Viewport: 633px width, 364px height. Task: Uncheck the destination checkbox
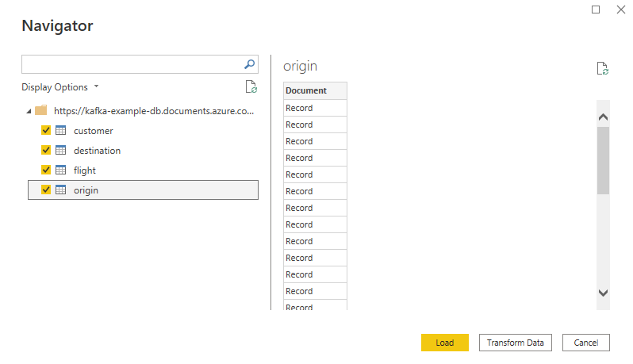pos(46,150)
